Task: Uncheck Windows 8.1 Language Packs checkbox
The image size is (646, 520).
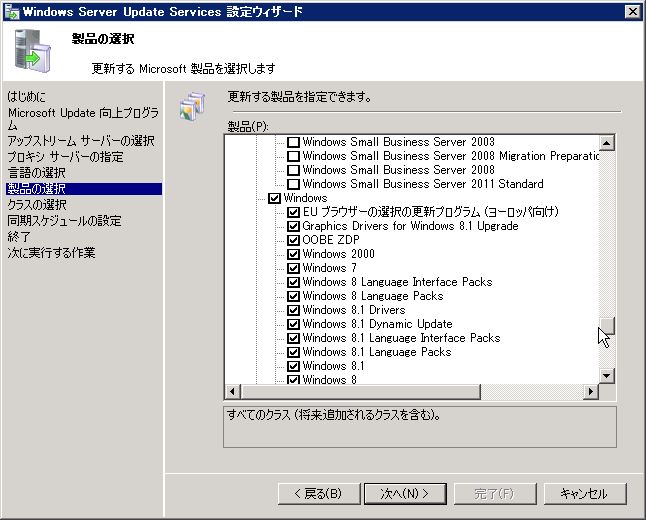Action: click(x=293, y=352)
